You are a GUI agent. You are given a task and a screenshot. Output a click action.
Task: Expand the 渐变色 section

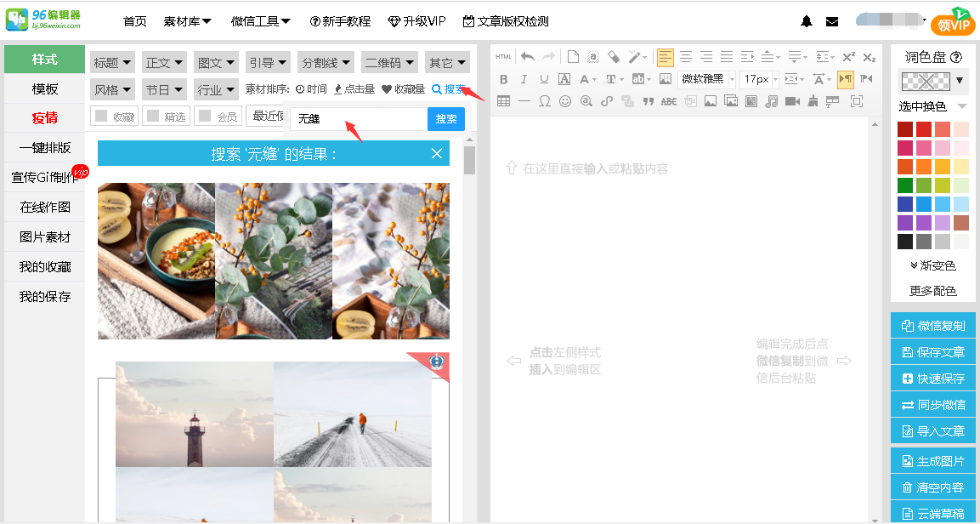coord(933,265)
